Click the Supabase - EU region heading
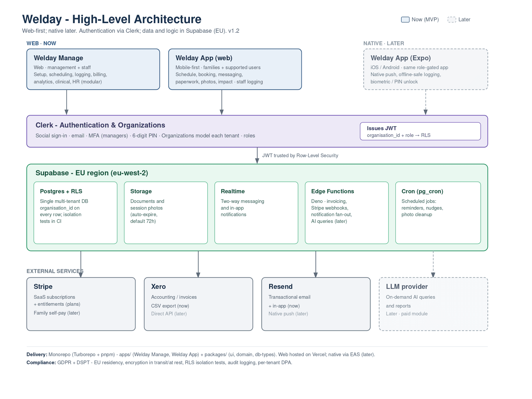The height and width of the screenshot is (399, 532). click(92, 173)
